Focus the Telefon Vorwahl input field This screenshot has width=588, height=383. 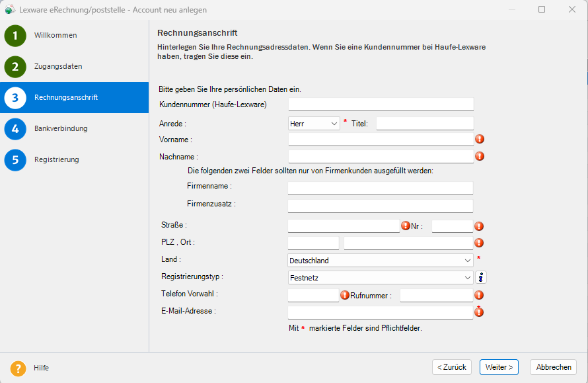[314, 296]
